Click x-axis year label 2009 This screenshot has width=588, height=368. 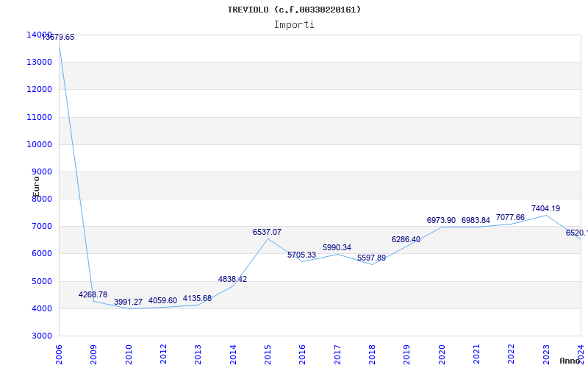(x=94, y=354)
